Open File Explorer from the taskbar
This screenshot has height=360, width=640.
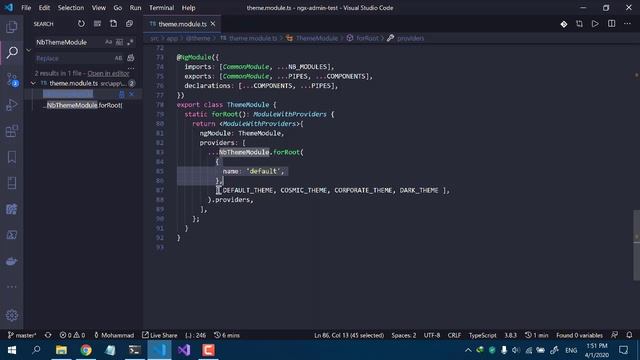point(61,350)
